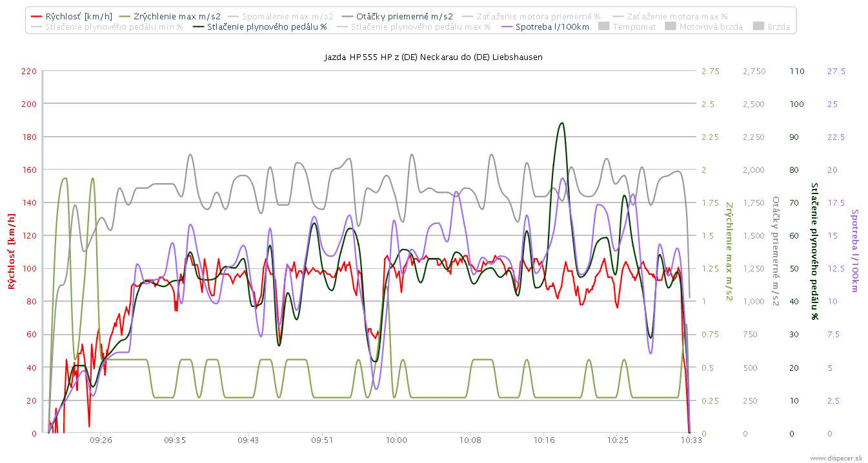This screenshot has width=868, height=463.
Task: Select the 10:25 time axis label
Action: 618,440
